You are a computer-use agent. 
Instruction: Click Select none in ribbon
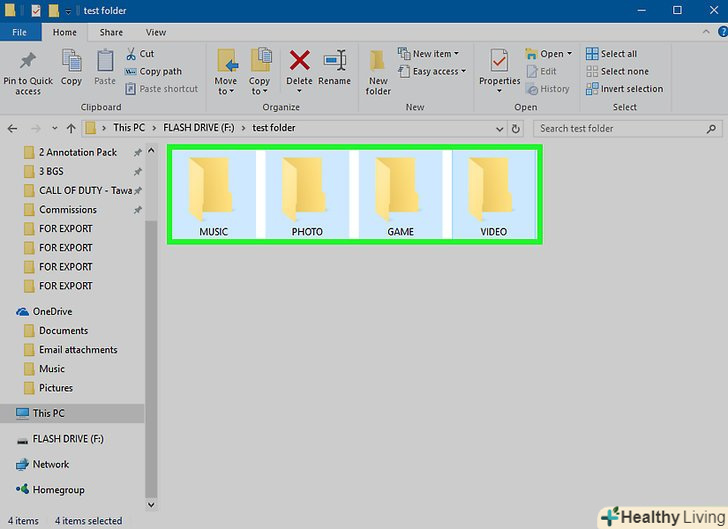618,72
